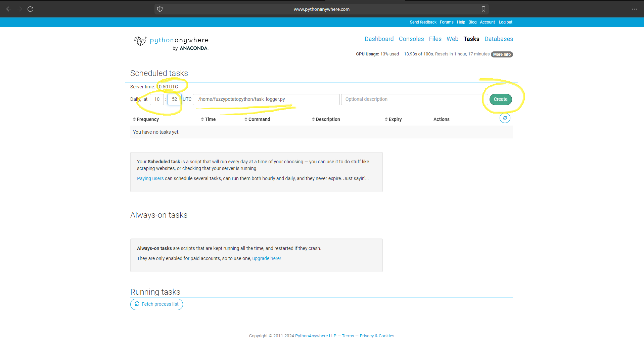
Task: Open the Account page
Action: point(487,22)
